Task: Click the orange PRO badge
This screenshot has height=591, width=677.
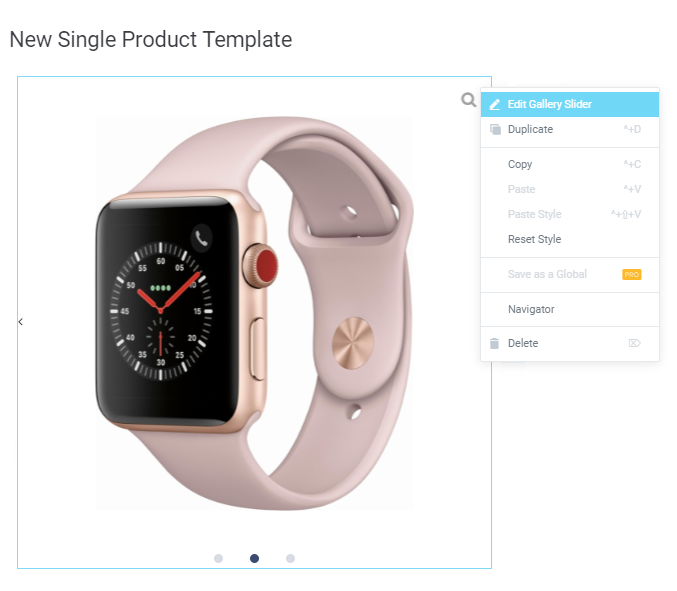Action: [632, 275]
